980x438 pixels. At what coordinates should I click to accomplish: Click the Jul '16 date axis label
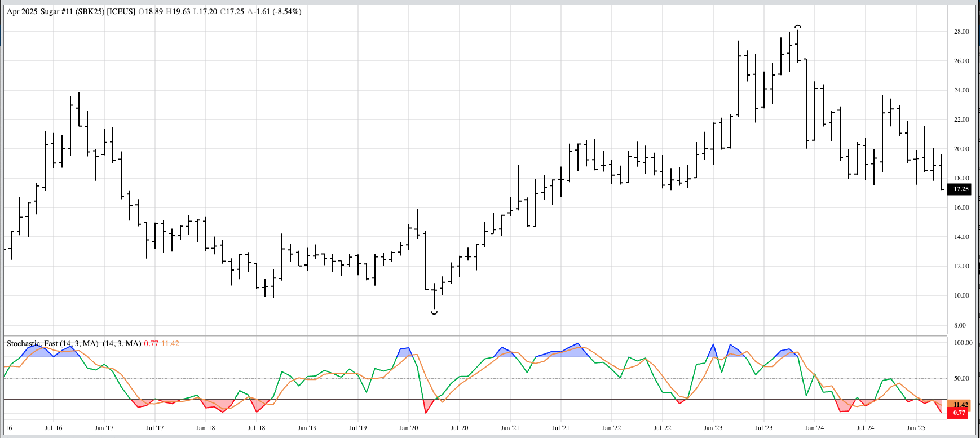[x=53, y=428]
